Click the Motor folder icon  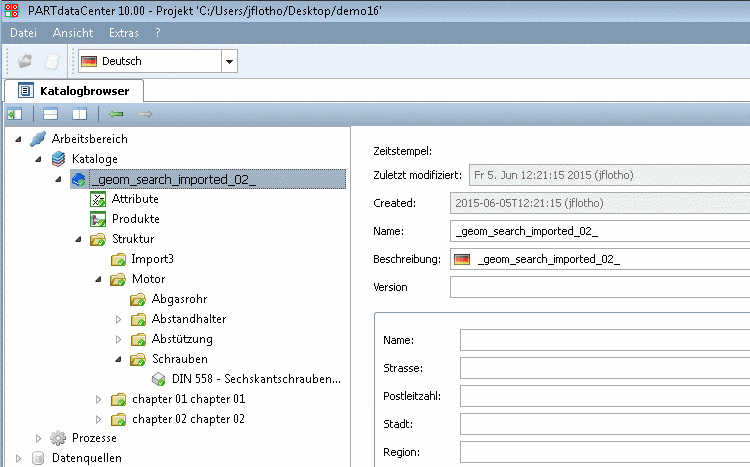(118, 279)
